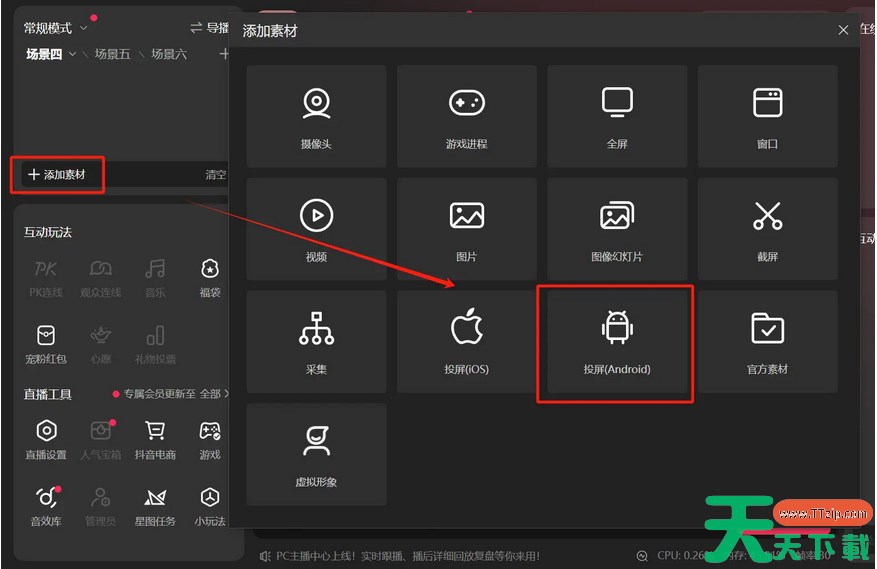Add a 图片 image source
This screenshot has height=569, width=877.
[466, 229]
